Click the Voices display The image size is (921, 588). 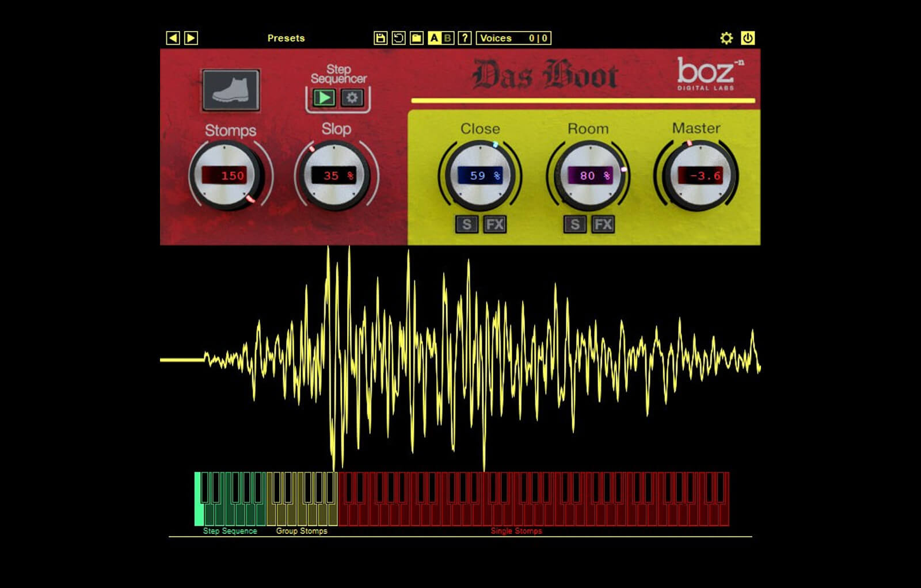click(x=514, y=38)
